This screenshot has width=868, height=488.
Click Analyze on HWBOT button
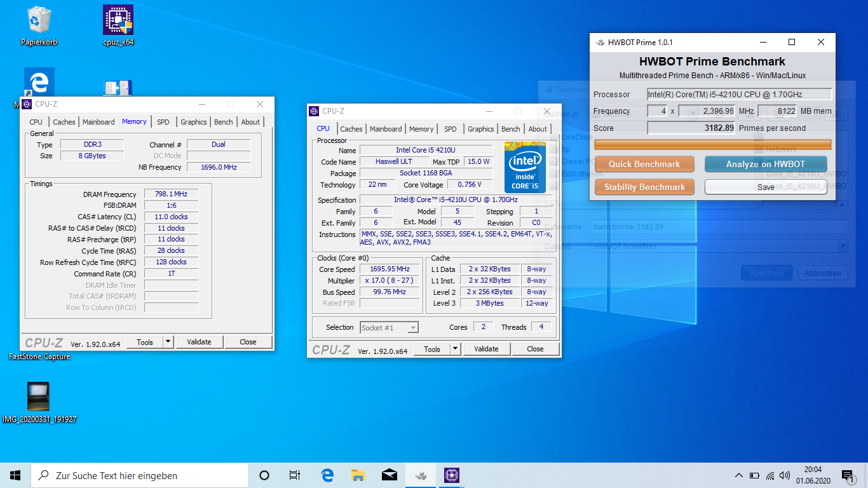[766, 164]
